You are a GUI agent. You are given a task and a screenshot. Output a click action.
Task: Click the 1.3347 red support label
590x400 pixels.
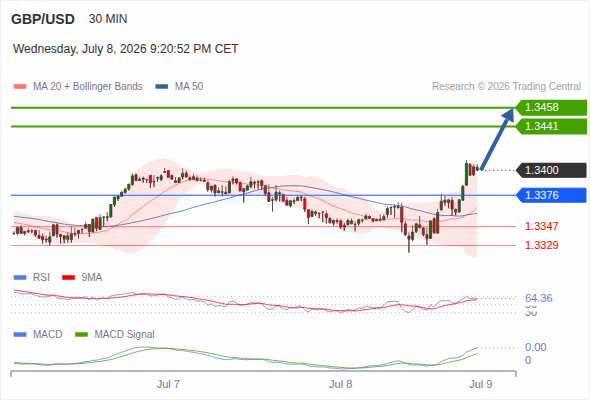pyautogui.click(x=541, y=226)
